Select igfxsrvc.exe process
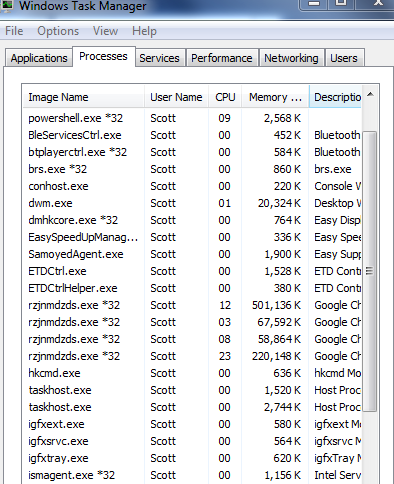Viewport: 394px width, 484px height. [x=192, y=441]
